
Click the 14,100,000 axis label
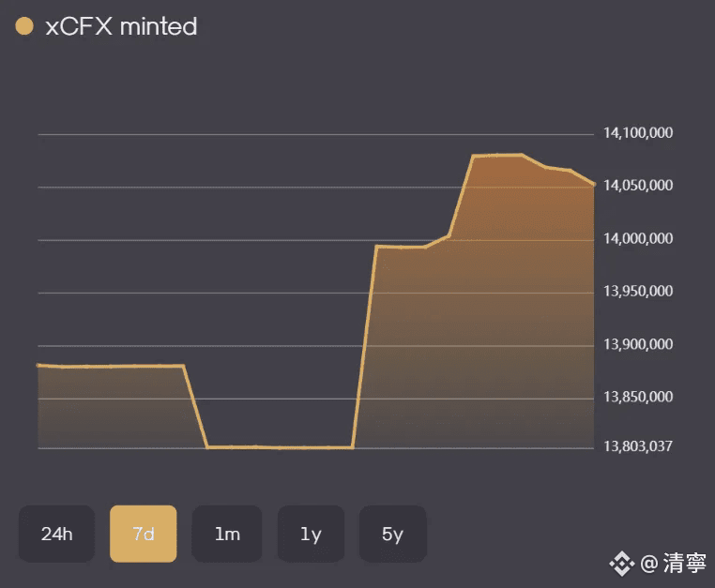(638, 133)
